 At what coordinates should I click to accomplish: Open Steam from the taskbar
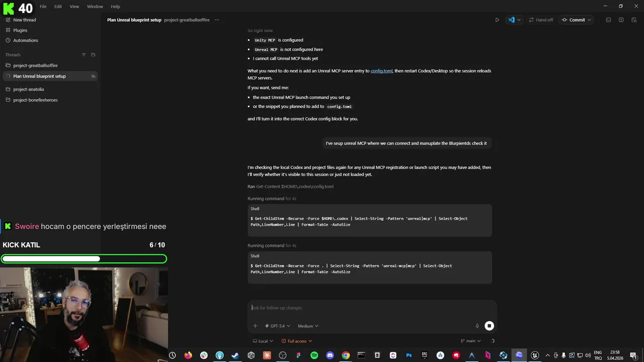[235, 355]
